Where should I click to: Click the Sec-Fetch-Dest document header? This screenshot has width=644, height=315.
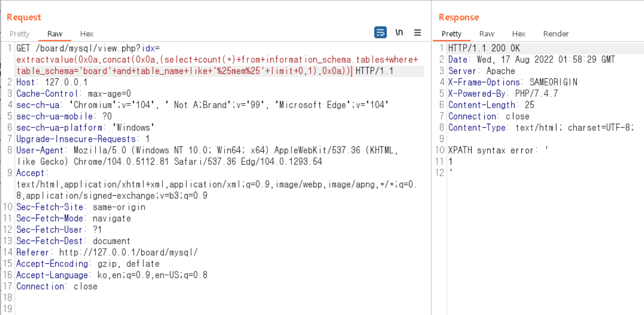click(x=73, y=241)
